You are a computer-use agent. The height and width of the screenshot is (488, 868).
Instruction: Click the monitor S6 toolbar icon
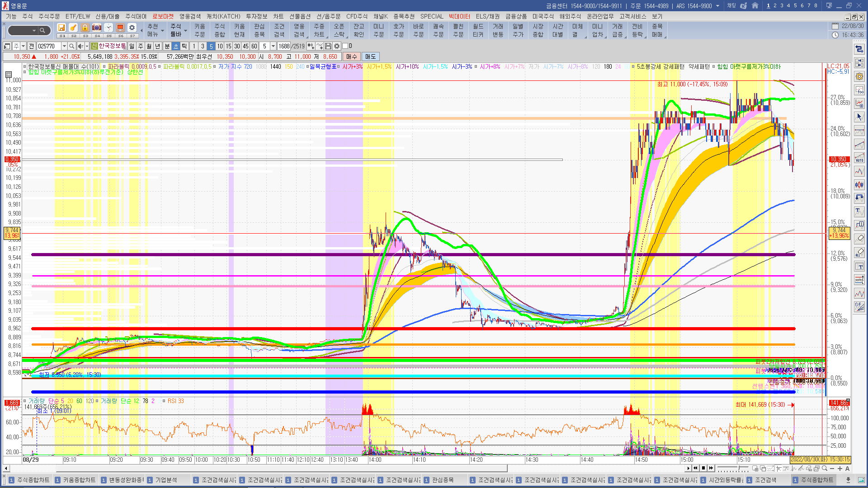pos(120,28)
